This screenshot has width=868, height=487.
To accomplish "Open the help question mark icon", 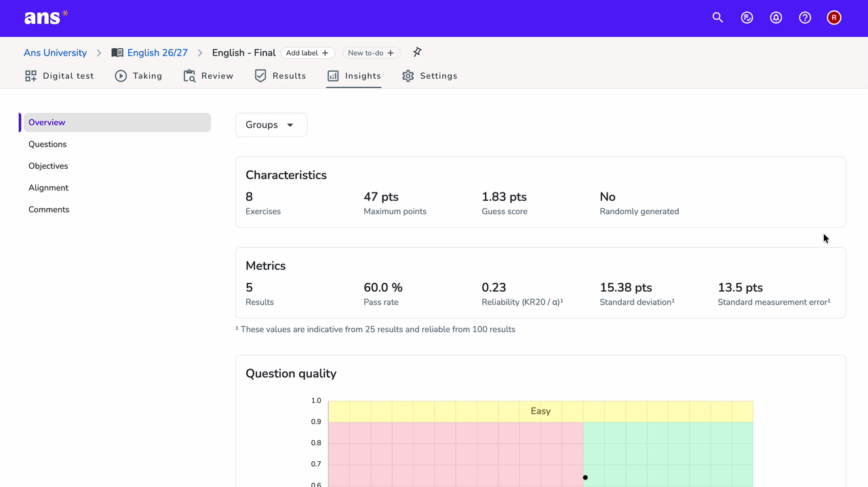I will pyautogui.click(x=805, y=18).
